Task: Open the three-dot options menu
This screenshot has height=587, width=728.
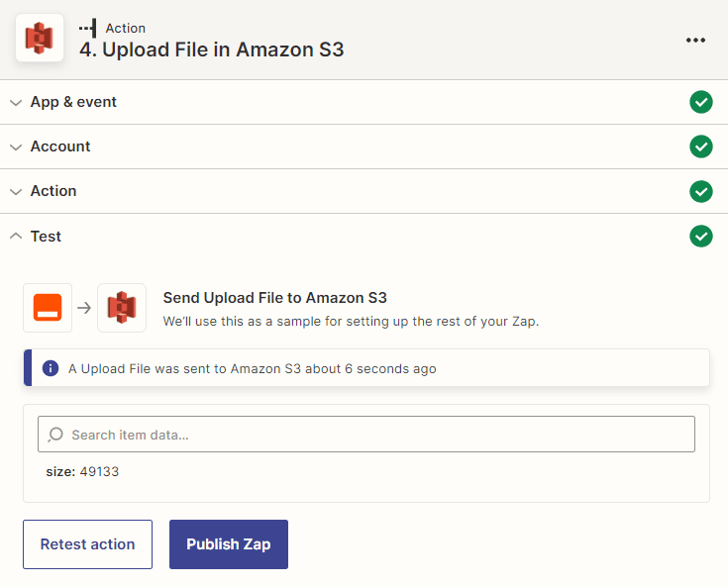Action: [695, 40]
